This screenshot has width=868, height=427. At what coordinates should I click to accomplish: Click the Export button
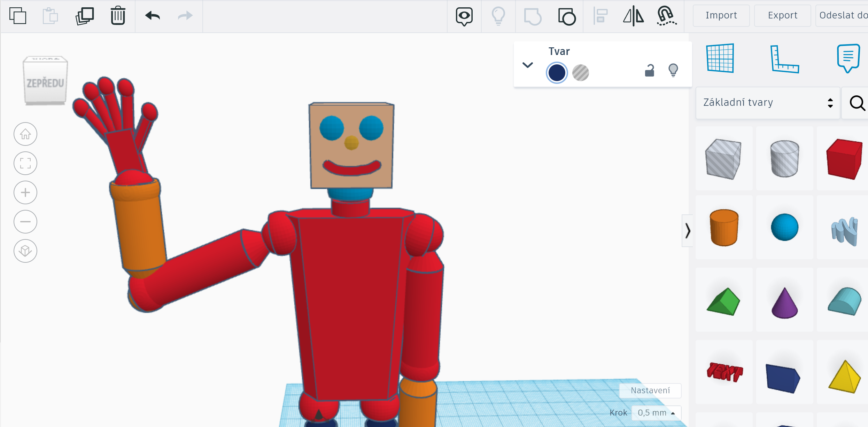(x=782, y=15)
